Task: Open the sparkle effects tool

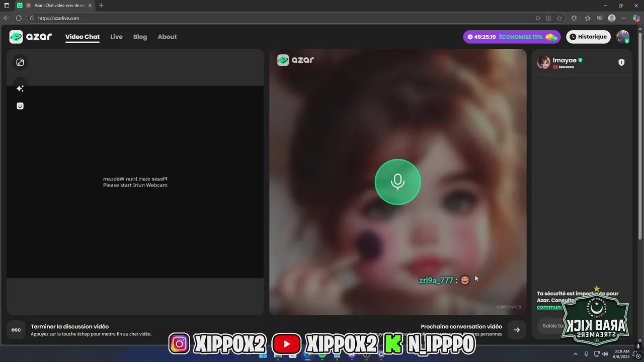Action: 20,88
